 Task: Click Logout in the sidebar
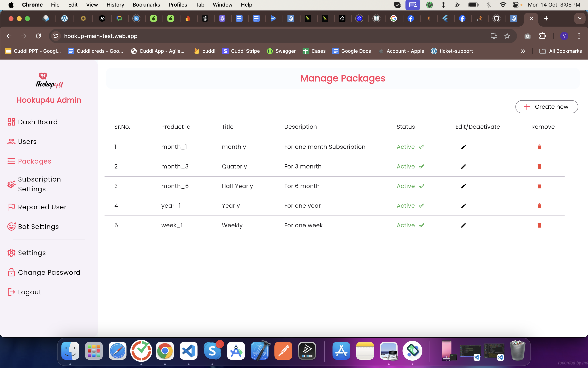click(24, 292)
